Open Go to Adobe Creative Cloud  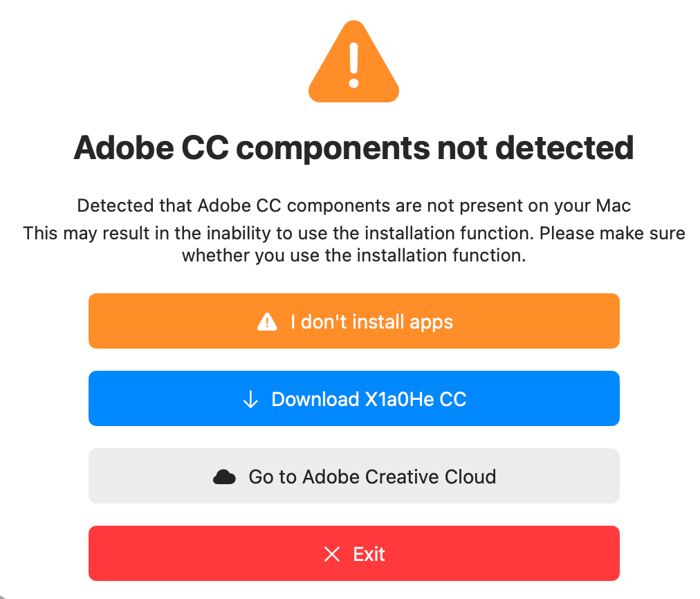[353, 476]
